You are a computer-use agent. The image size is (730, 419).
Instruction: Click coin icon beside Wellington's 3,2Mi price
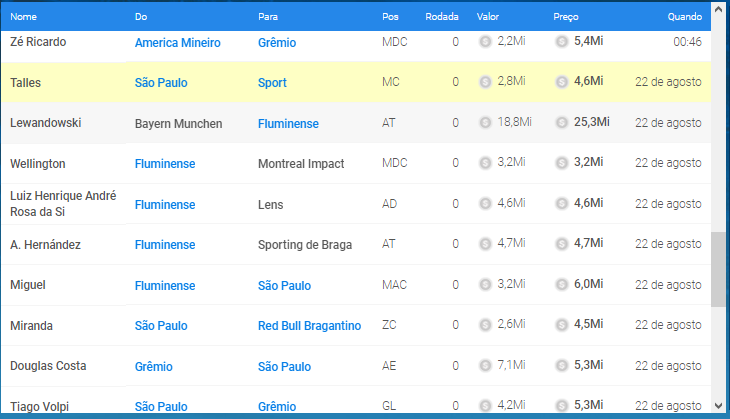point(561,163)
